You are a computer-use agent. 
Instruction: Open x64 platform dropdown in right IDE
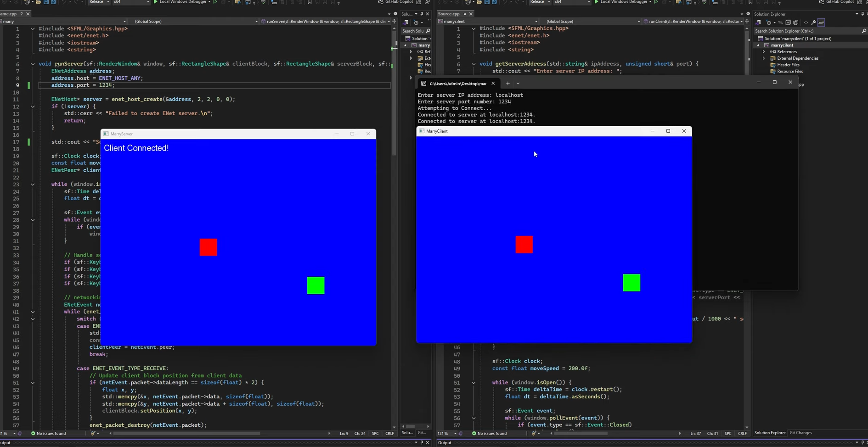(572, 2)
